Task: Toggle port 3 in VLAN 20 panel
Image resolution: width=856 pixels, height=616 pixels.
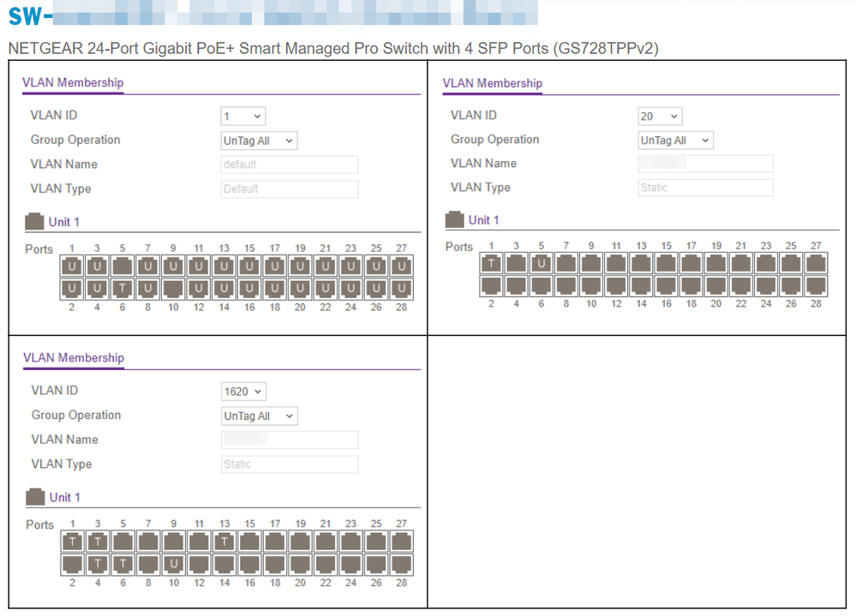Action: point(516,264)
